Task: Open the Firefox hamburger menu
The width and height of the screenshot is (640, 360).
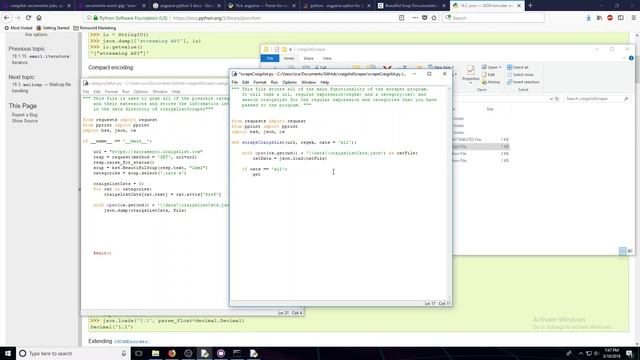Action: pyautogui.click(x=633, y=18)
